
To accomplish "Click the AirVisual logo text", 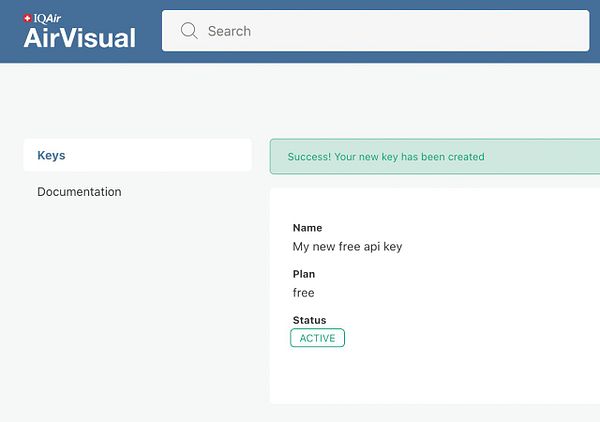I will [79, 38].
